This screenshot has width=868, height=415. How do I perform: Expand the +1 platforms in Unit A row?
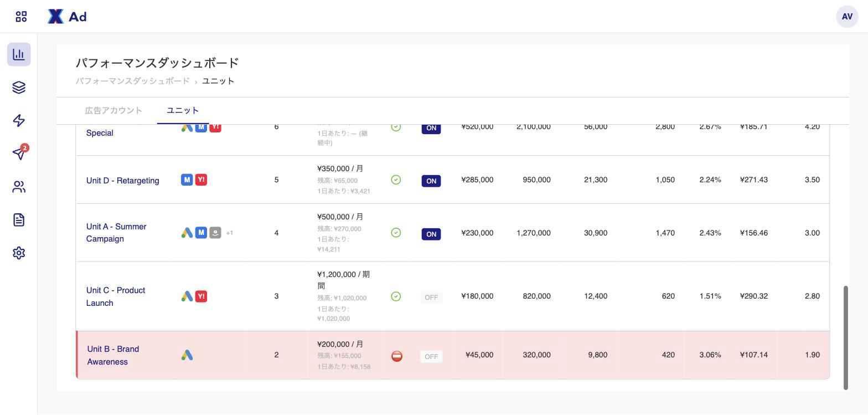(x=229, y=233)
